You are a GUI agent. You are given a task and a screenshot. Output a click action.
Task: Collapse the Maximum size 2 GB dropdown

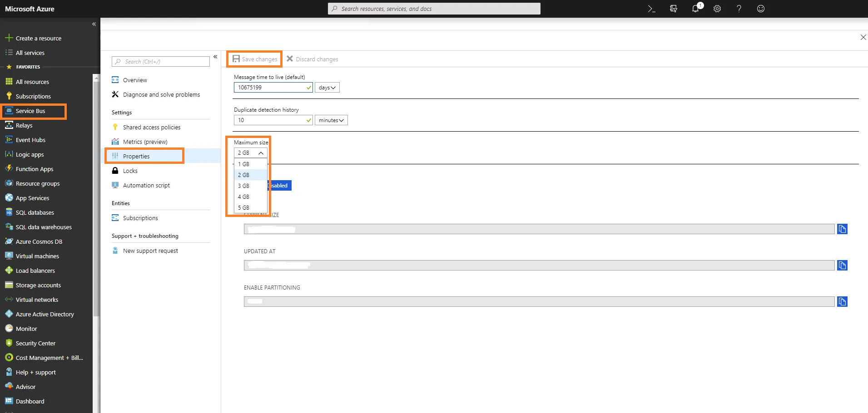pyautogui.click(x=251, y=153)
